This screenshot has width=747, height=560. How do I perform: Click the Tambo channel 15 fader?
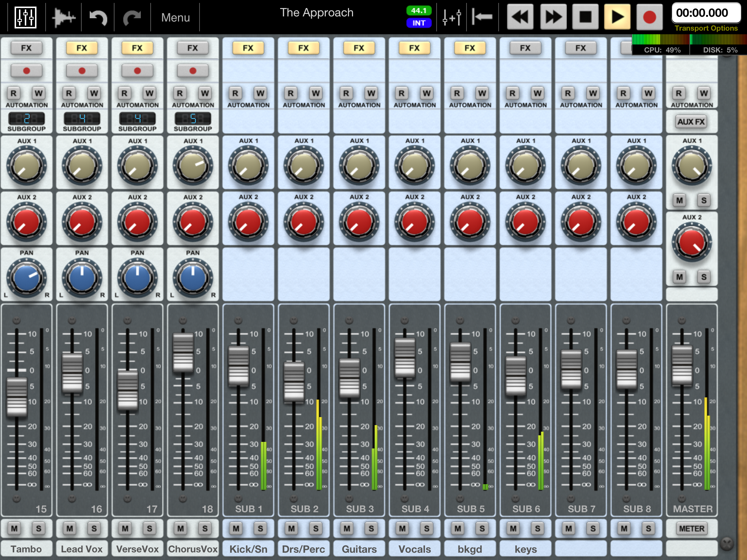tap(17, 397)
